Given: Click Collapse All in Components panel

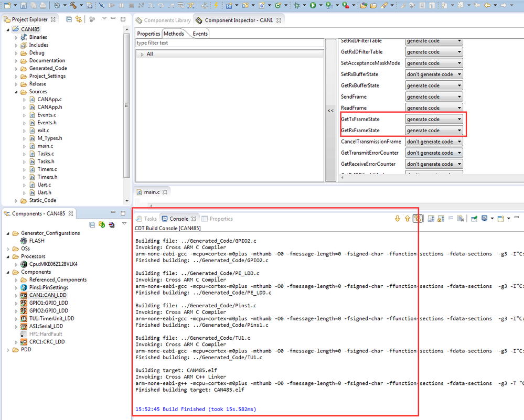Looking at the screenshot, I should (x=92, y=225).
